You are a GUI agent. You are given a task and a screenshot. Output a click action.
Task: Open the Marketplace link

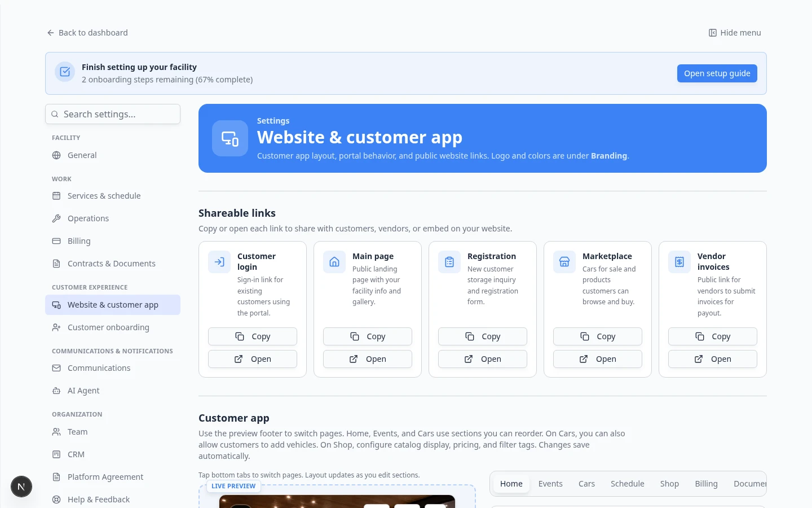(598, 359)
